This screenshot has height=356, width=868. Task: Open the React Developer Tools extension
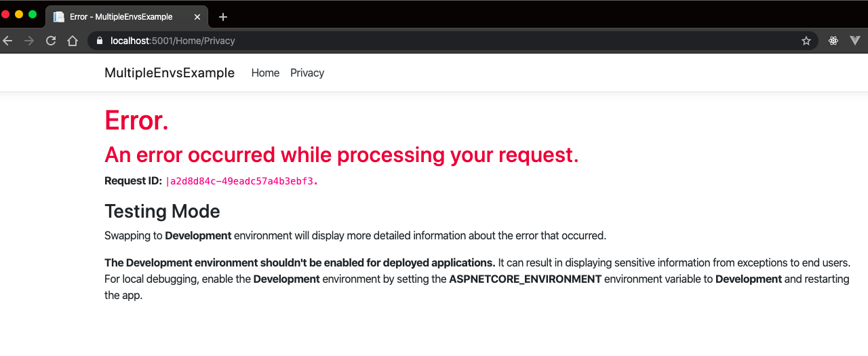click(x=833, y=41)
